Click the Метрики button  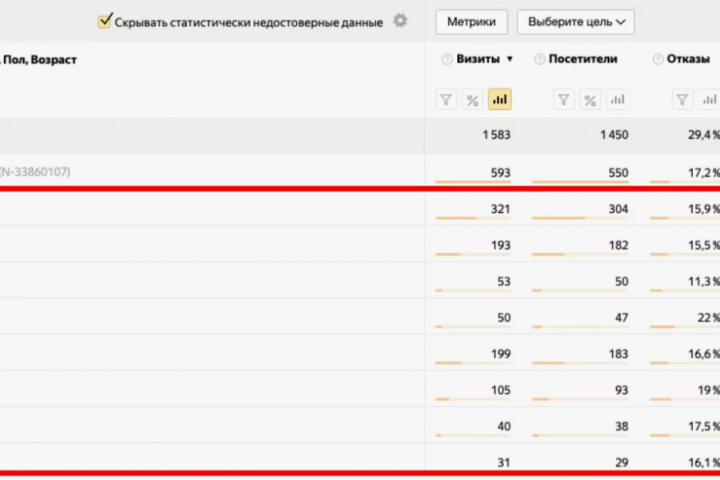pos(472,21)
